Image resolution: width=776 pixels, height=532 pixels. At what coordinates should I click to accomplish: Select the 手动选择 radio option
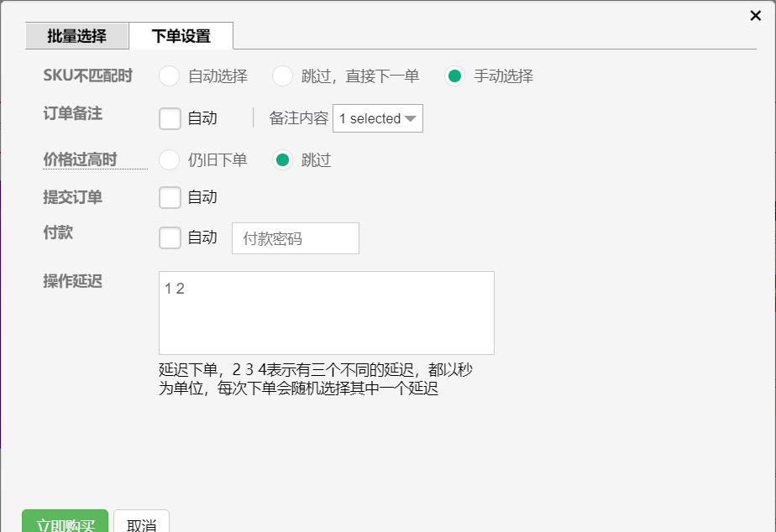tap(454, 76)
